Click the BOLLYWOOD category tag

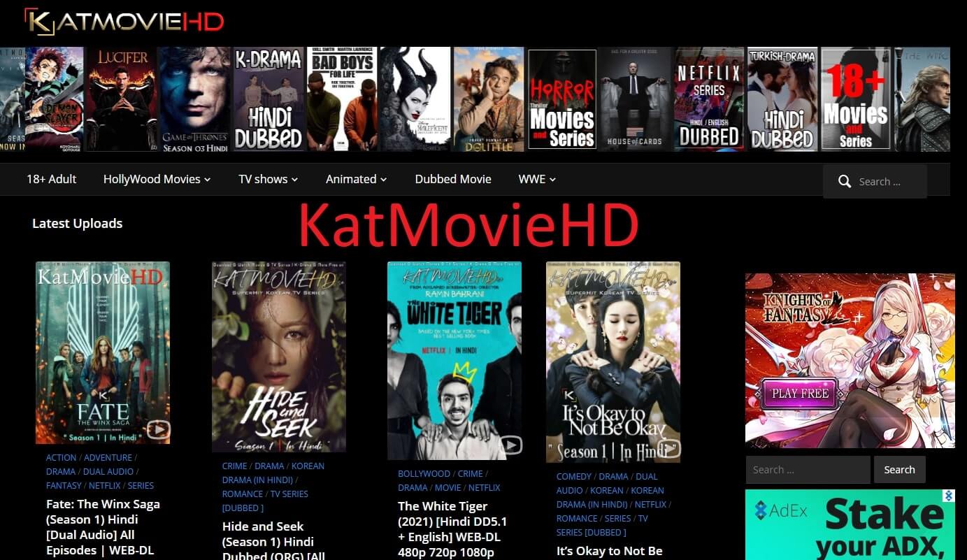coord(424,473)
